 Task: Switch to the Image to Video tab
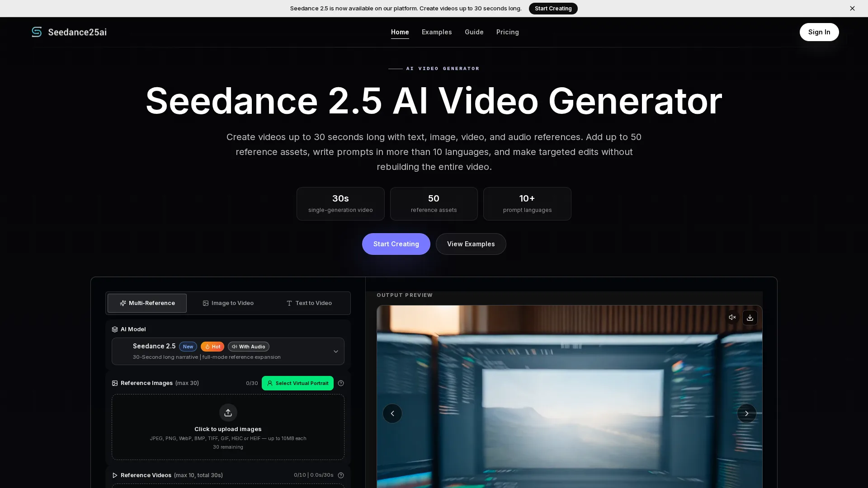228,303
